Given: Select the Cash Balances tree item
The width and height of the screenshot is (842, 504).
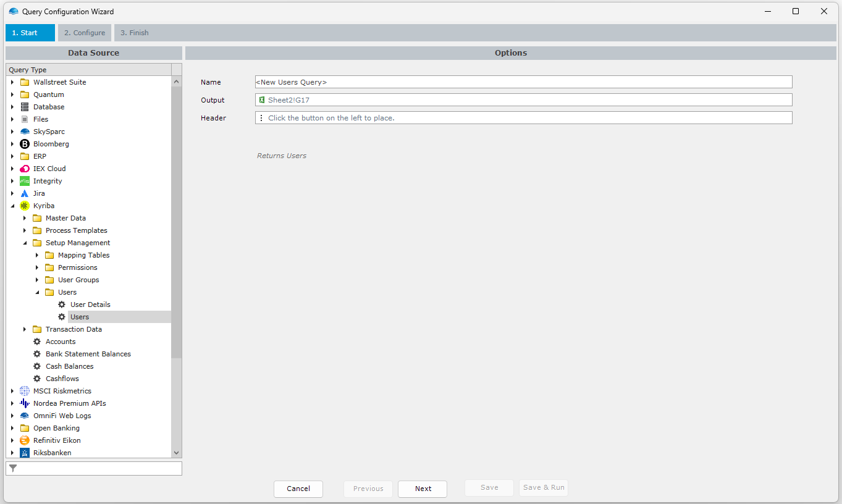Looking at the screenshot, I should pyautogui.click(x=70, y=366).
